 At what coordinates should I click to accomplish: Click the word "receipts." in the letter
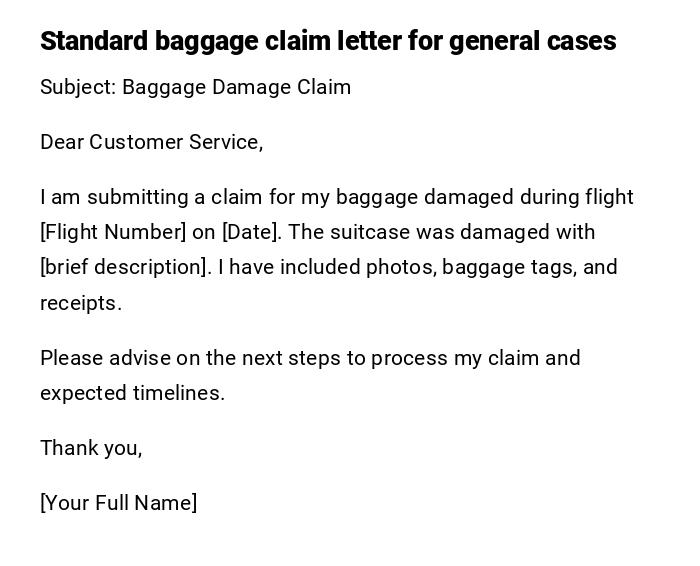coord(80,303)
